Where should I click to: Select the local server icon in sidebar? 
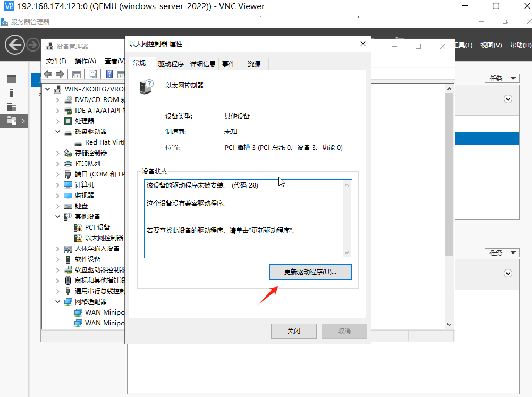coord(12,93)
